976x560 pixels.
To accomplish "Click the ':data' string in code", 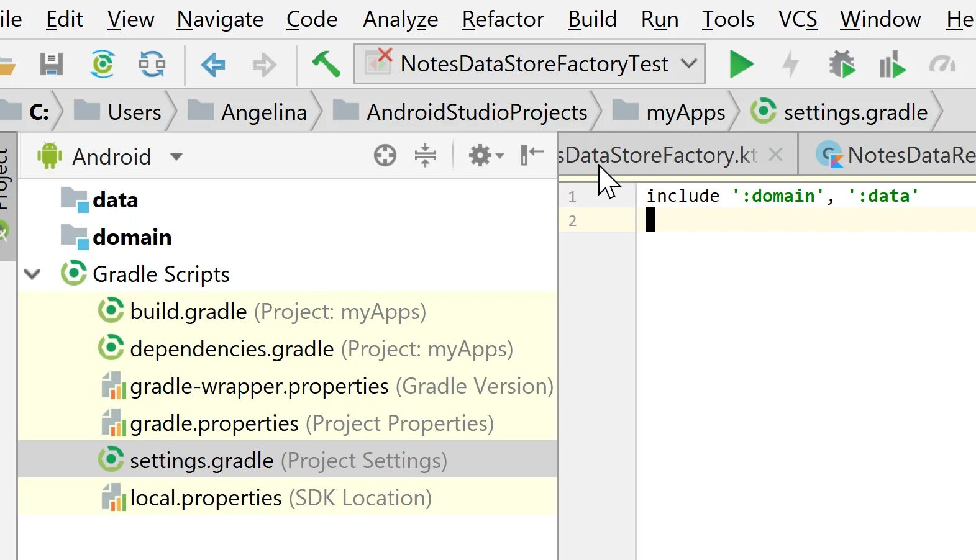I will click(x=884, y=196).
